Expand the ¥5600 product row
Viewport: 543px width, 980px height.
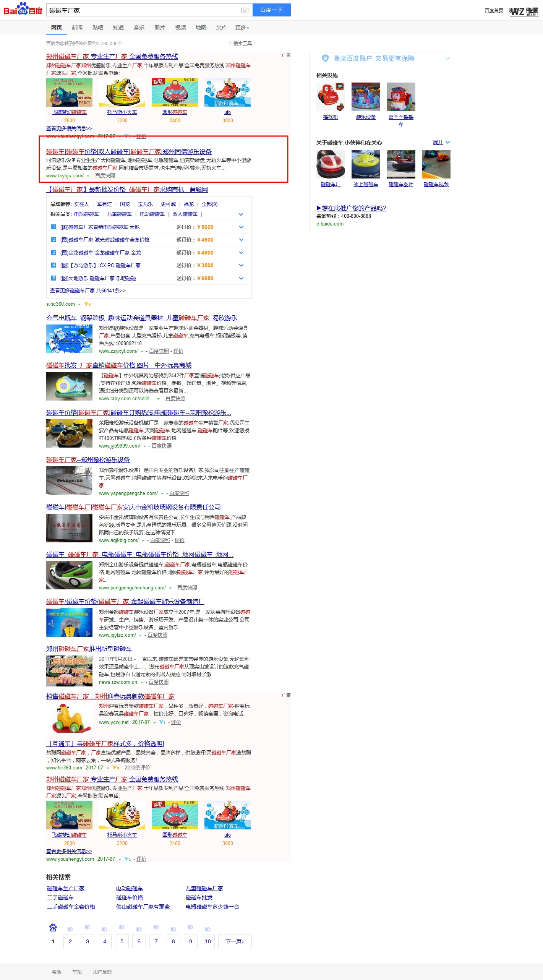click(241, 227)
